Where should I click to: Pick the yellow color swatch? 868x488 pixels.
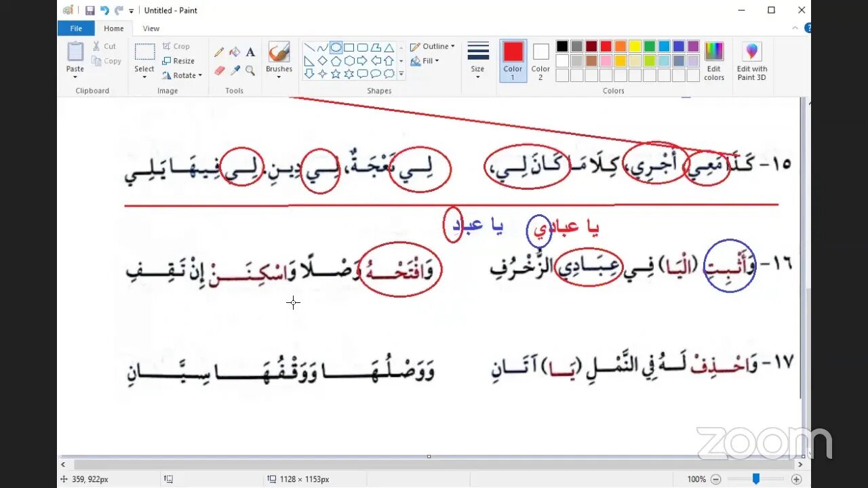click(635, 46)
